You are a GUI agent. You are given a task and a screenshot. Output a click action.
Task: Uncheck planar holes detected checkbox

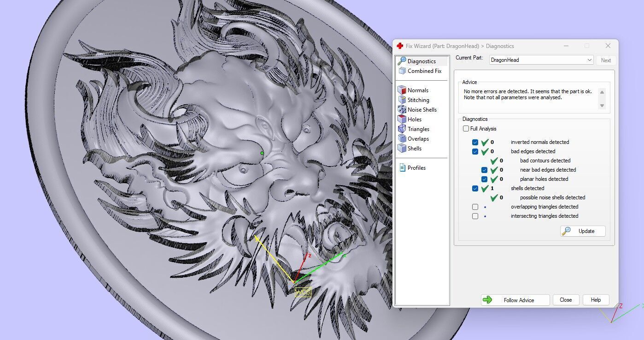pyautogui.click(x=484, y=179)
